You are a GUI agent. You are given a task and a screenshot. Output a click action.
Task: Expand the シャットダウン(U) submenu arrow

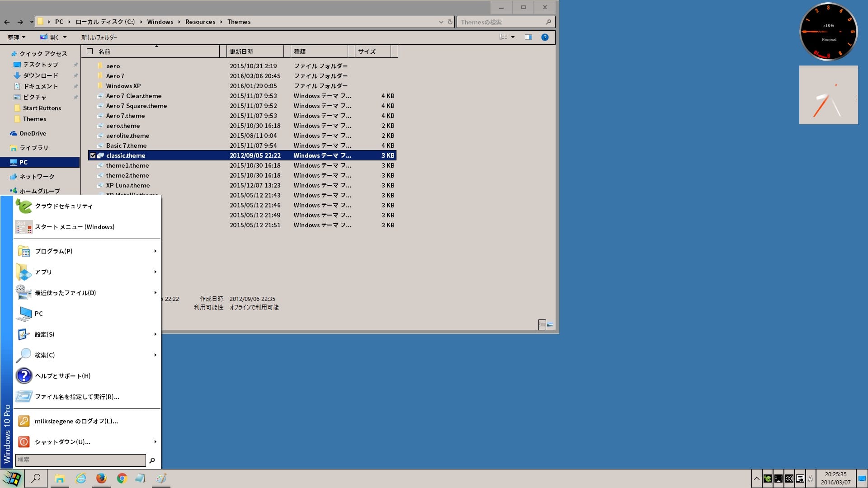pos(155,441)
